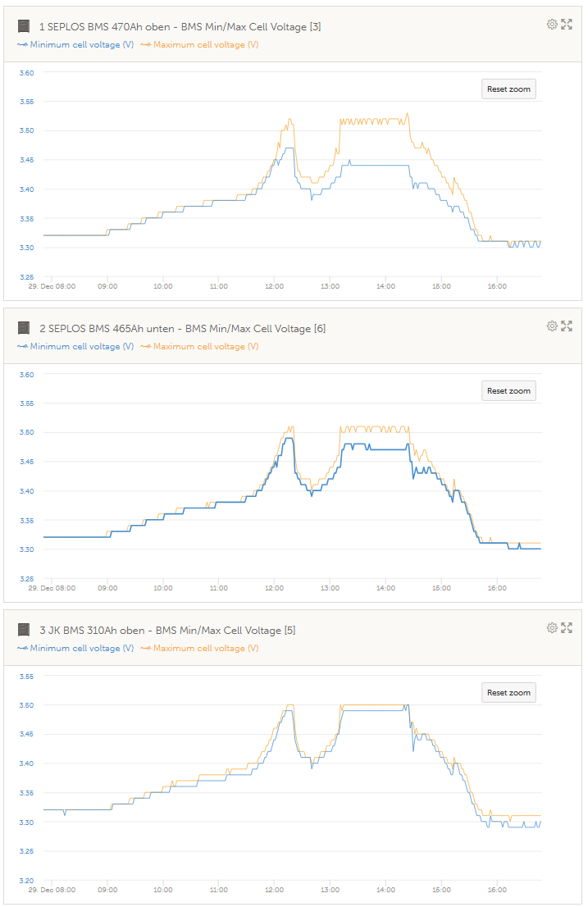Screen dimensions: 588x907
Task: Reset zoom on SEPLOS 465Ah unten chart
Action: pyautogui.click(x=508, y=391)
